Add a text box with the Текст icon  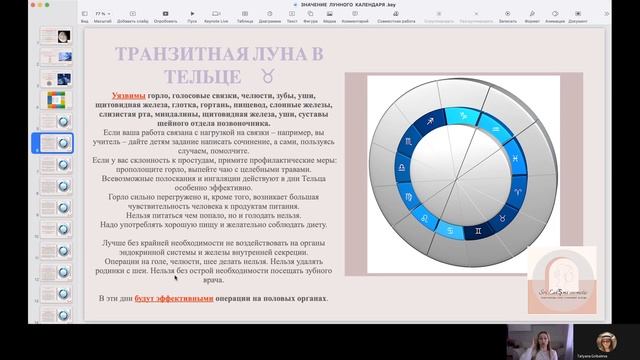click(x=292, y=14)
